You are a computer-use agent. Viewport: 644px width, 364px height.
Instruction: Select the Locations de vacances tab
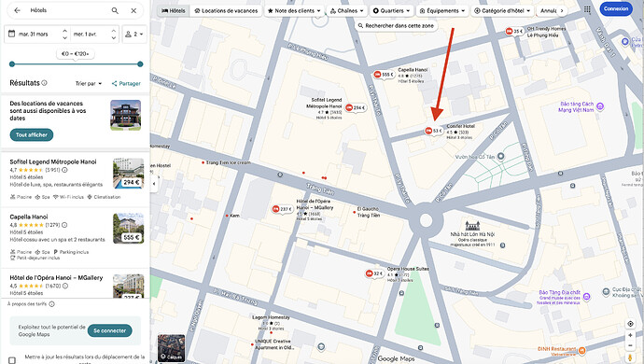(226, 10)
